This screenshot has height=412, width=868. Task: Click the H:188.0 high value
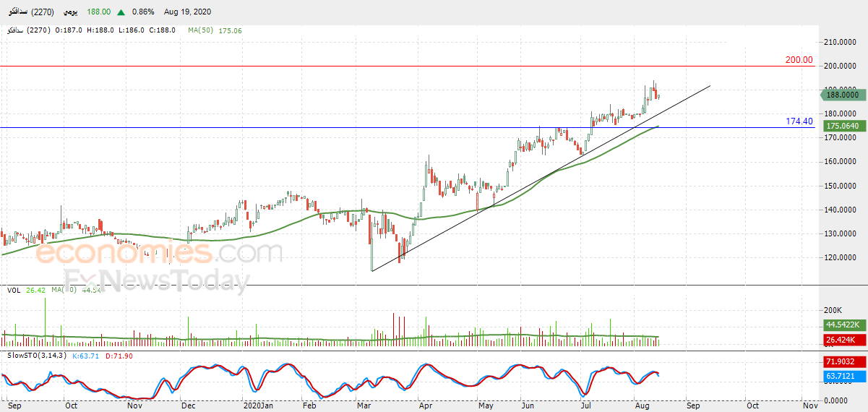click(100, 30)
